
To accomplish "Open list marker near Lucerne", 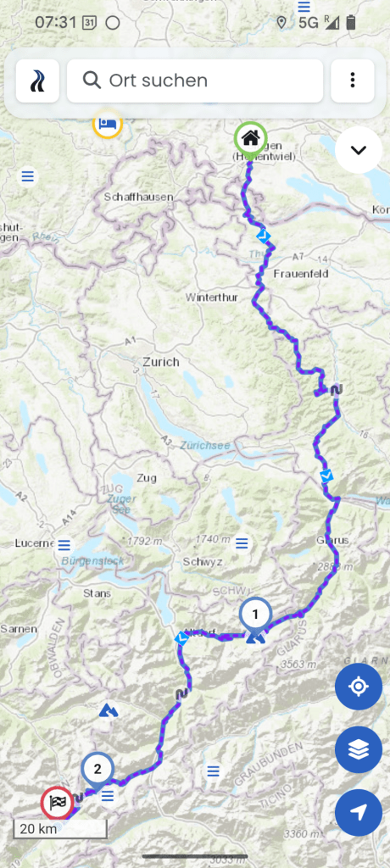I will (x=64, y=545).
